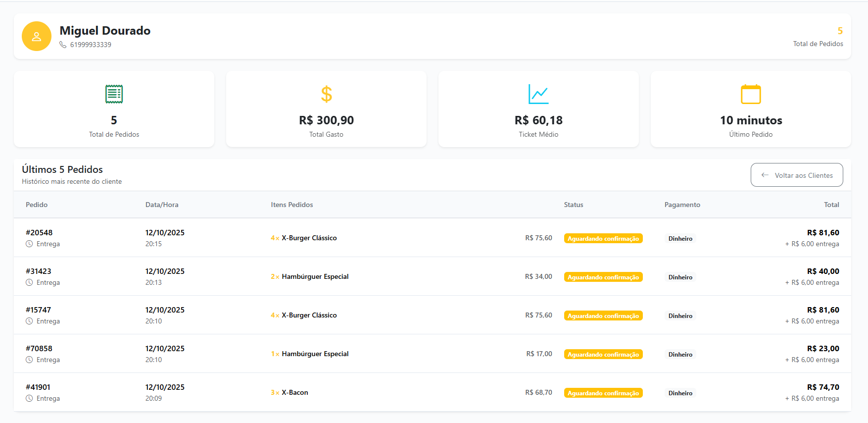This screenshot has height=423, width=868.
Task: Click the R$ 74,70 order total
Action: pos(823,387)
